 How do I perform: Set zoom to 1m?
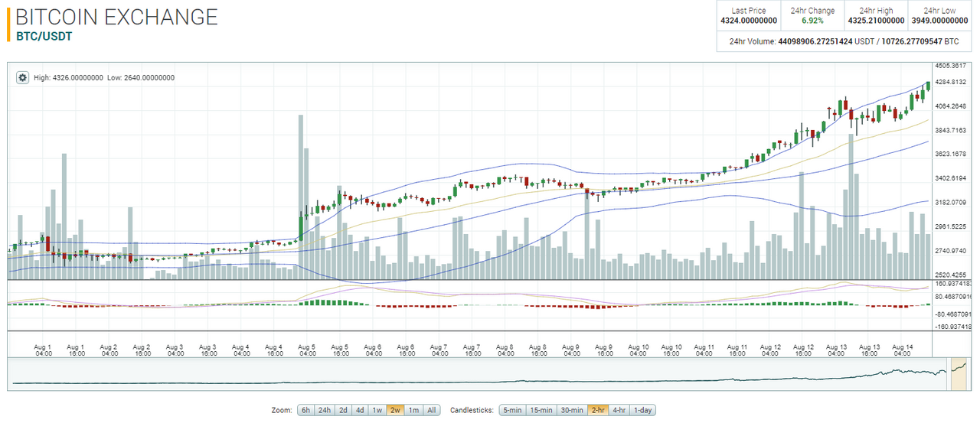point(413,410)
